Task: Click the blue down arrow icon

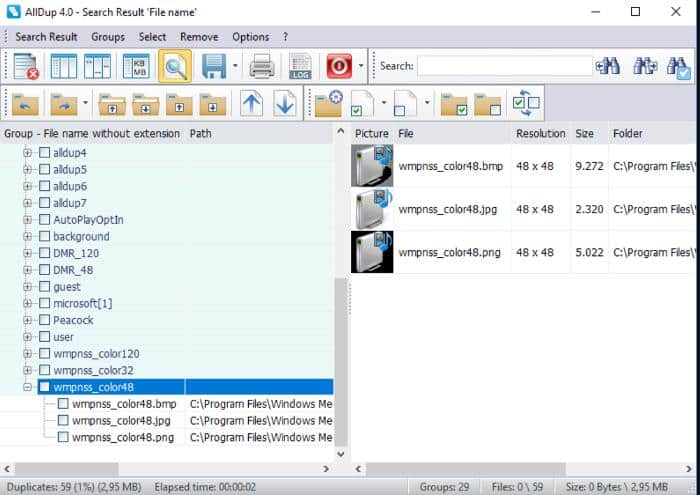Action: pos(285,103)
